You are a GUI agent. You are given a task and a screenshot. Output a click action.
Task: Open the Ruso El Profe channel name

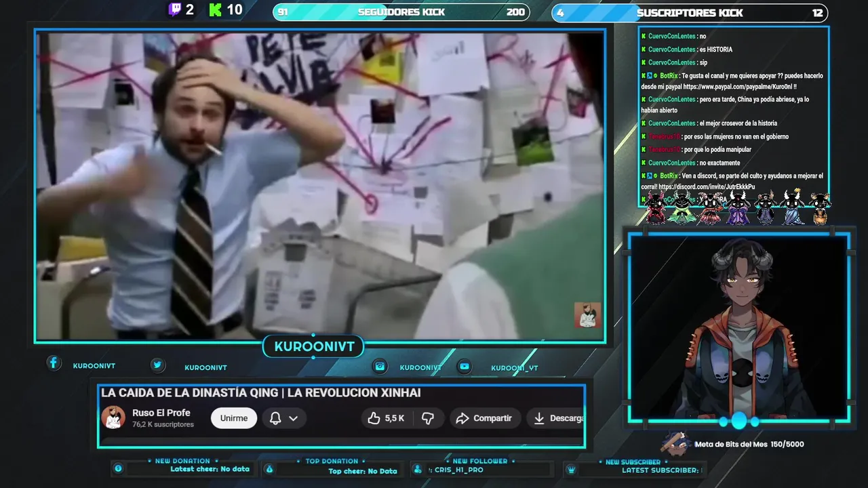click(x=161, y=413)
